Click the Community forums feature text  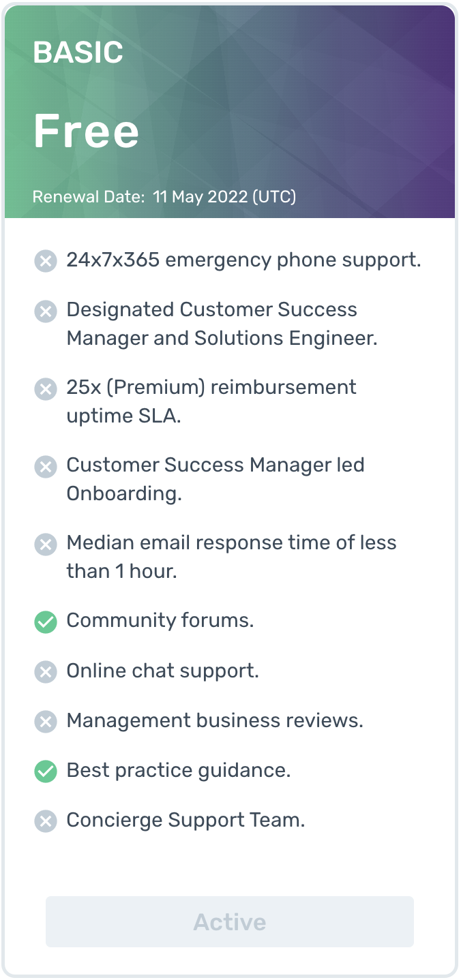(160, 621)
